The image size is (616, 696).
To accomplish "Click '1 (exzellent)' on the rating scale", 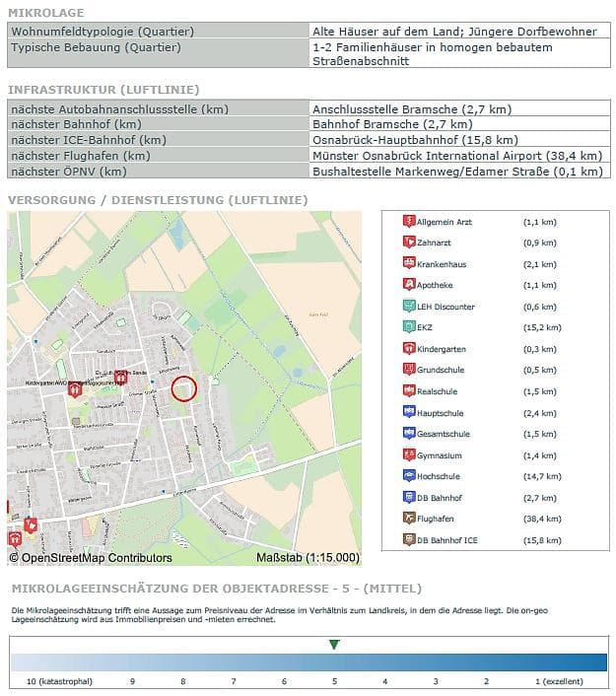I will click(558, 681).
